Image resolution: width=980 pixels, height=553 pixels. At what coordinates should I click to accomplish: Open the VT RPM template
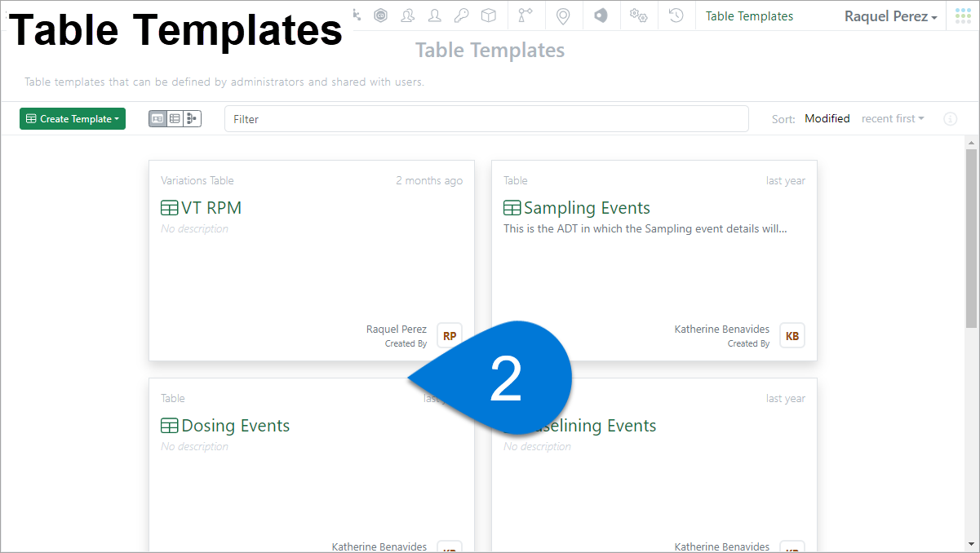point(211,208)
